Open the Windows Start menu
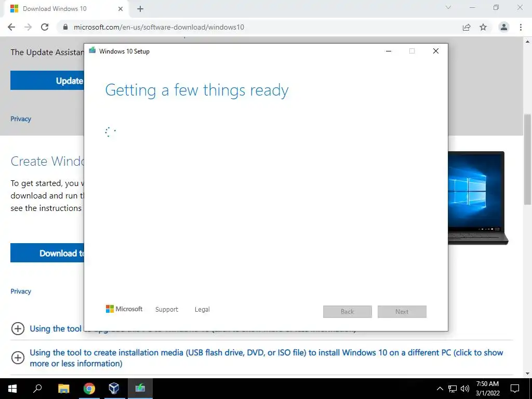The width and height of the screenshot is (532, 399). [12, 389]
